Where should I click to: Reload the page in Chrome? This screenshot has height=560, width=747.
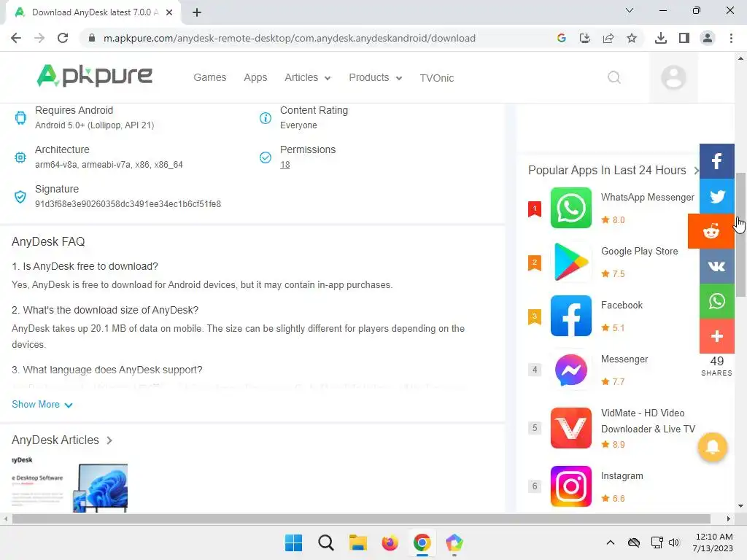(x=63, y=38)
